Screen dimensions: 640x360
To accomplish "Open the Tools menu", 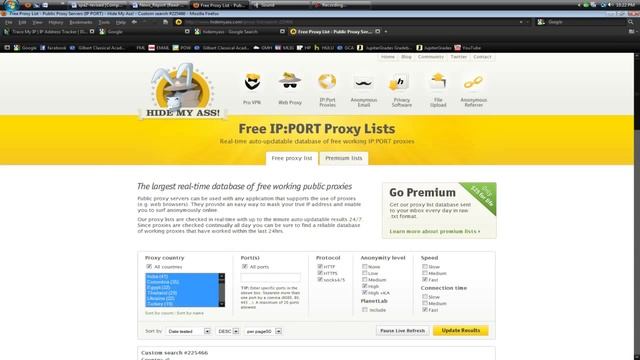I will click(104, 22).
